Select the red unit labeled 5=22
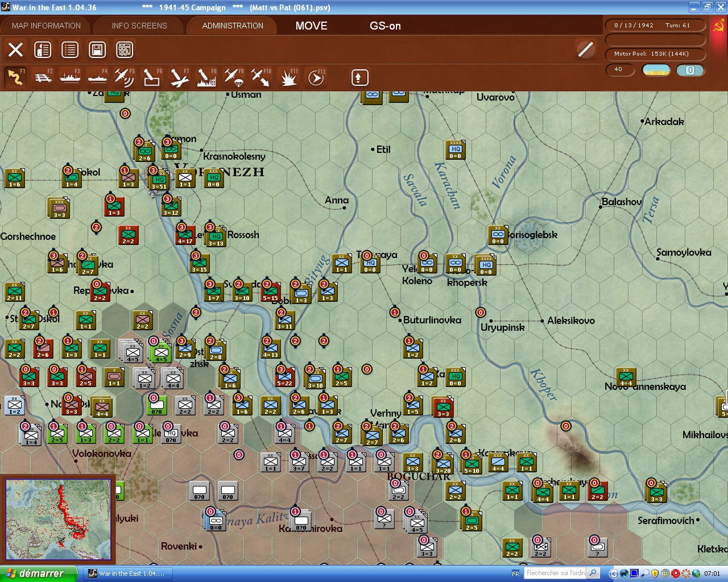 (285, 377)
